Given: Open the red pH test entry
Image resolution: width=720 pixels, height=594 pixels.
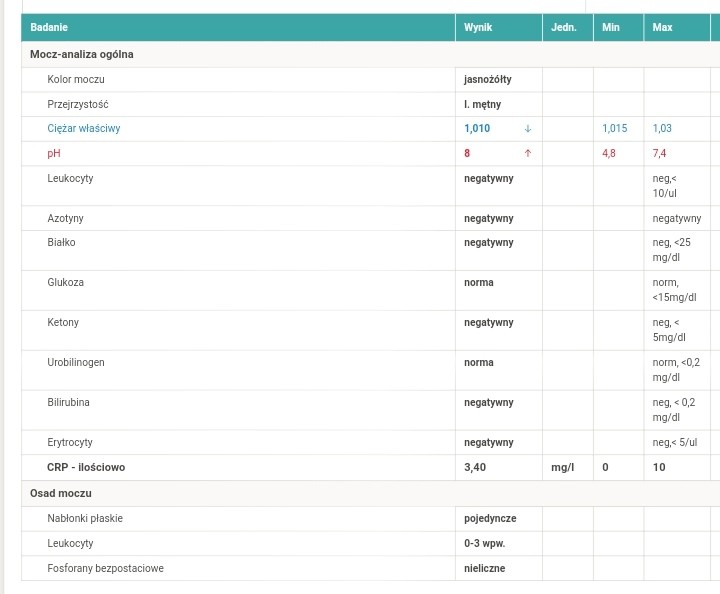Looking at the screenshot, I should pyautogui.click(x=54, y=154).
